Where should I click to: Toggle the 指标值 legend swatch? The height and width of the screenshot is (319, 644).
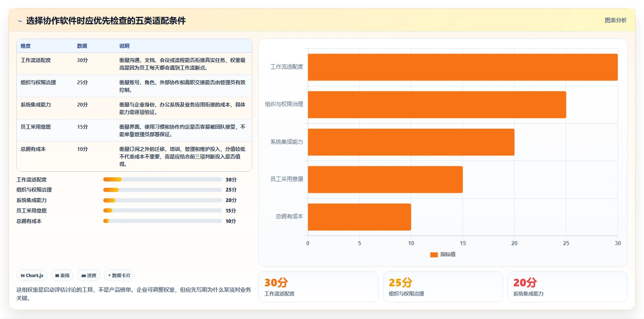pyautogui.click(x=434, y=255)
